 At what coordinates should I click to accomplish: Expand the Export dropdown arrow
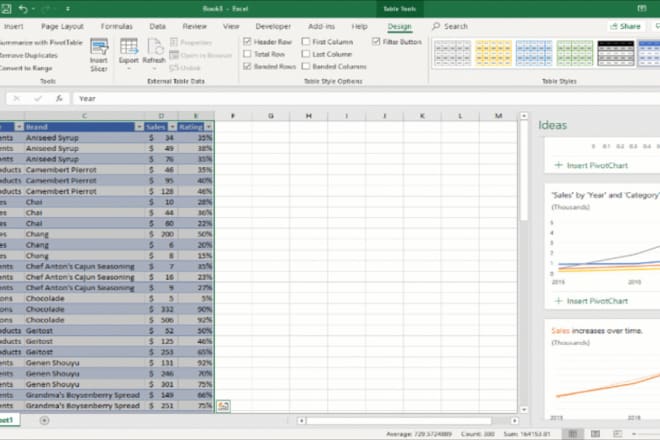coord(129,69)
